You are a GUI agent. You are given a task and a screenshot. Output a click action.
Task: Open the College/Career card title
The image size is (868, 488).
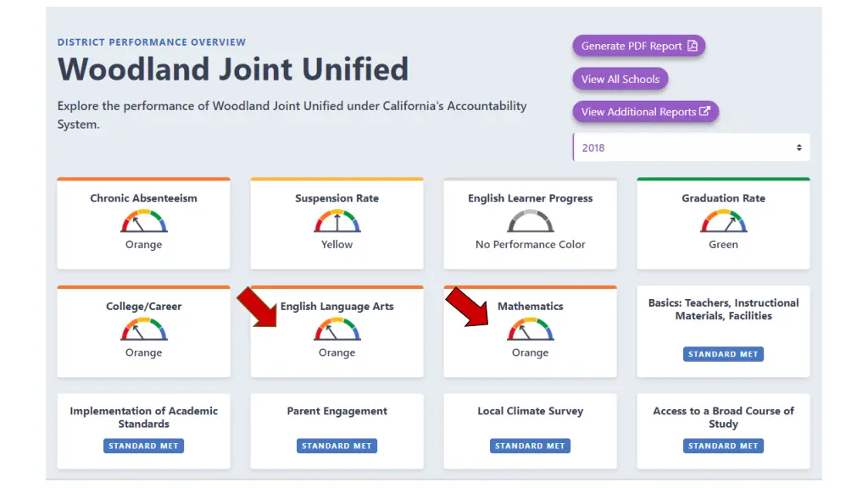click(x=144, y=307)
